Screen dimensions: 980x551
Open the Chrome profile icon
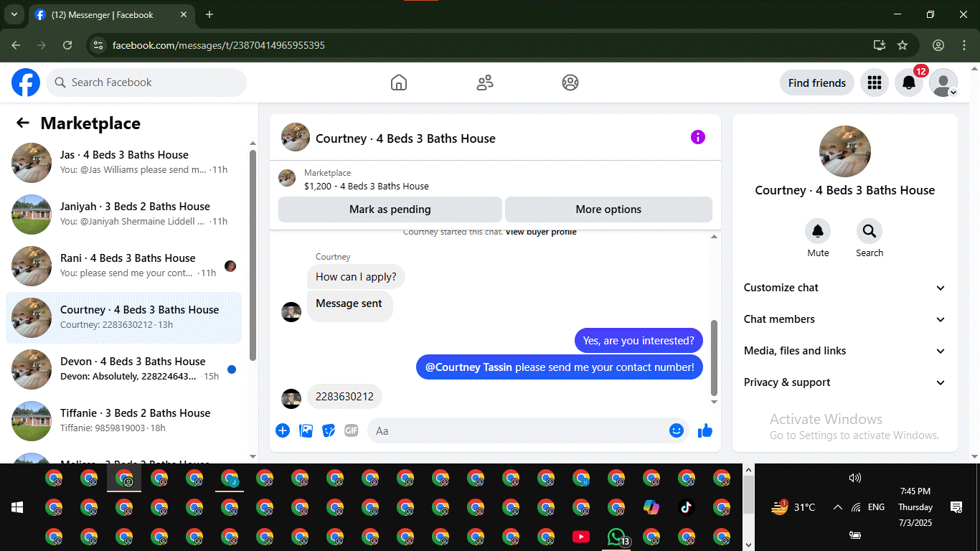pos(938,45)
